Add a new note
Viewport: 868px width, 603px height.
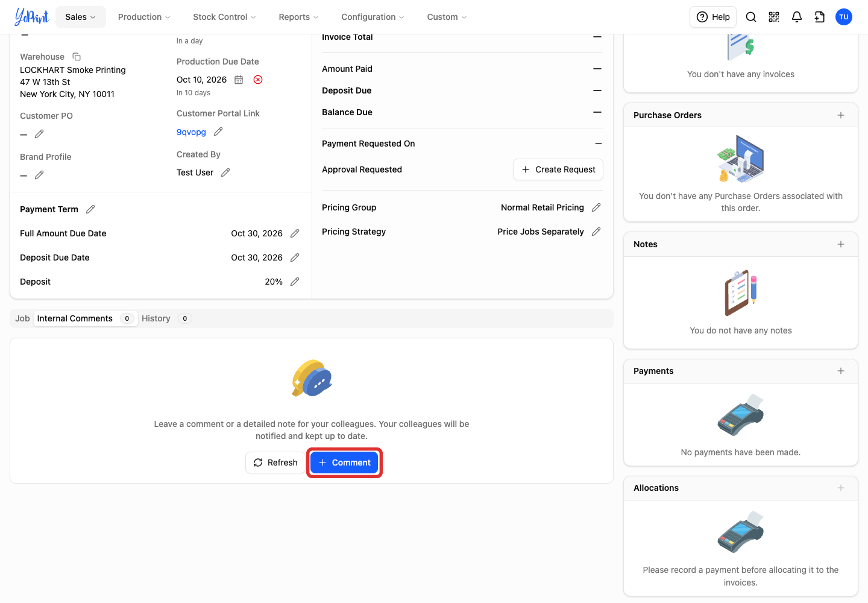841,244
